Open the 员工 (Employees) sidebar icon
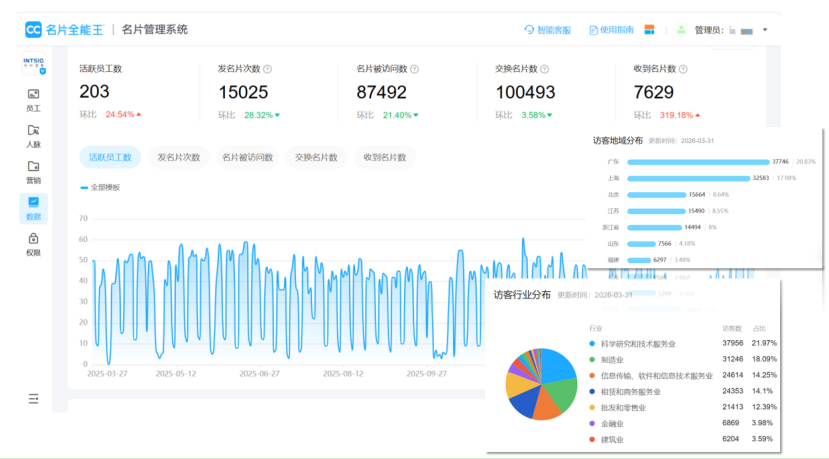The image size is (829, 459). pyautogui.click(x=33, y=98)
